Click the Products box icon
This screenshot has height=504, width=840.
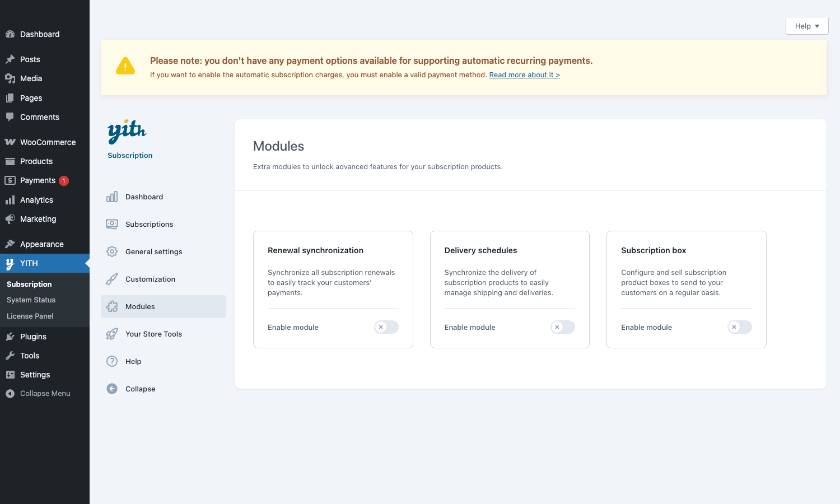coord(10,161)
